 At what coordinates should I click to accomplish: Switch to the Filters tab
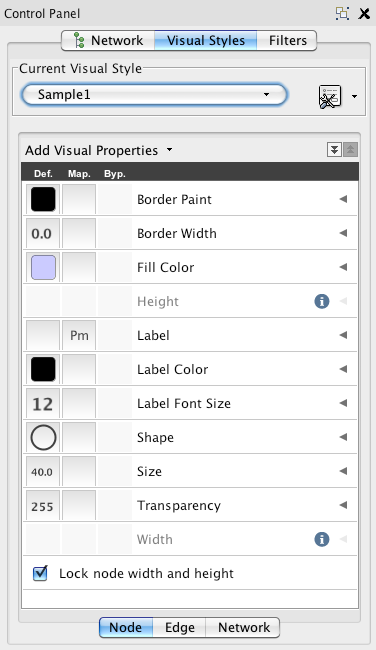click(287, 41)
